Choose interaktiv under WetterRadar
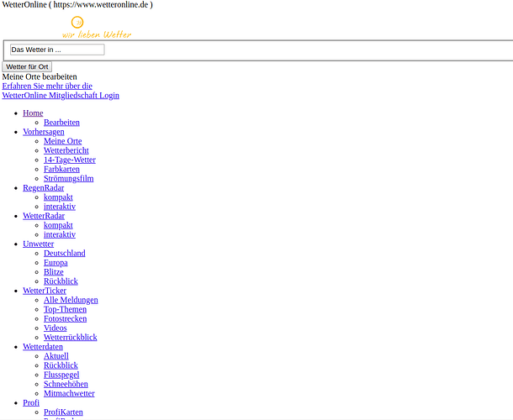 (59, 234)
